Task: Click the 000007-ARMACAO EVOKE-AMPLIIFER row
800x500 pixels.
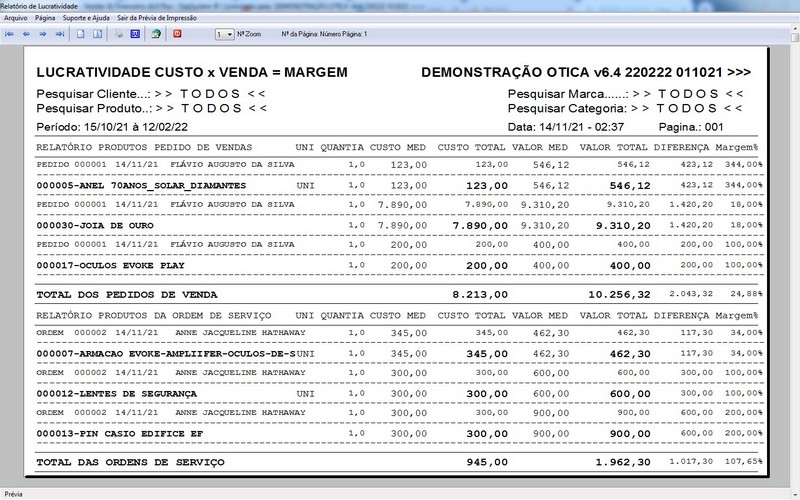Action: (x=399, y=354)
